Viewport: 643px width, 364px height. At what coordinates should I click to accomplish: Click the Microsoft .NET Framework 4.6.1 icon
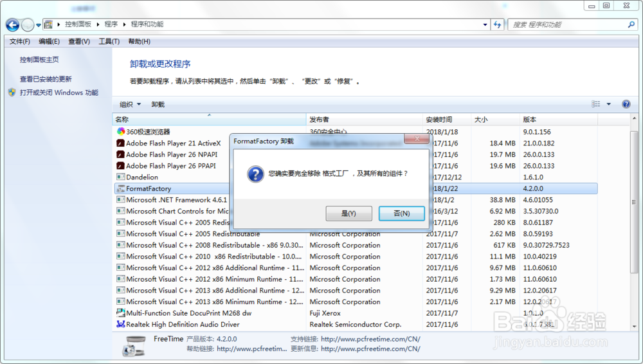coord(121,199)
